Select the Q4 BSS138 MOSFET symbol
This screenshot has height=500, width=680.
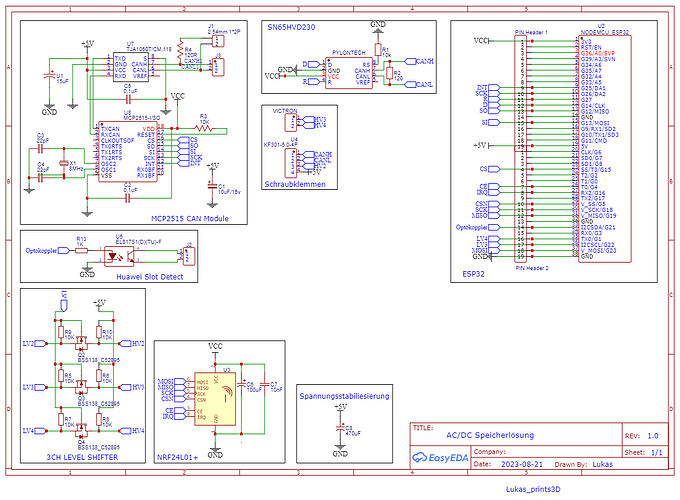point(81,431)
